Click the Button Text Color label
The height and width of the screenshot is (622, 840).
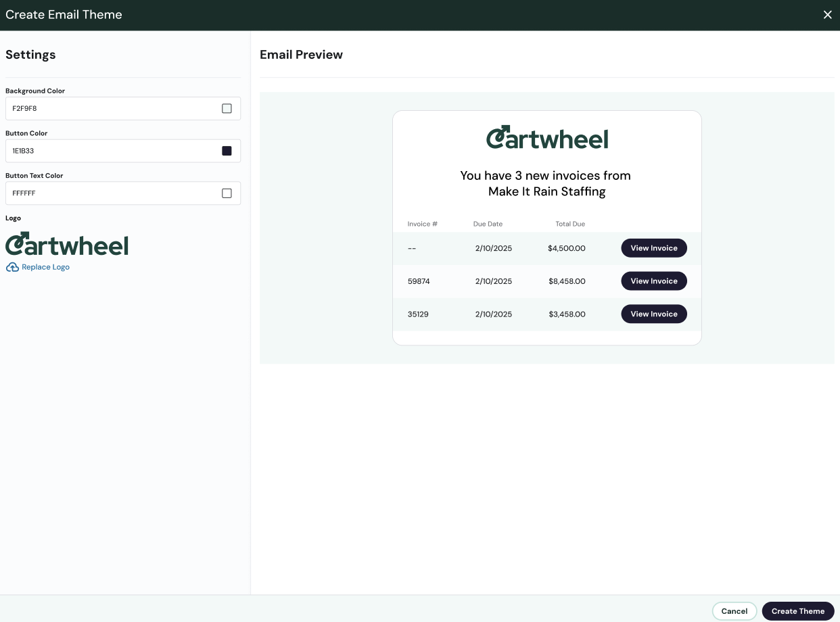[x=34, y=176]
